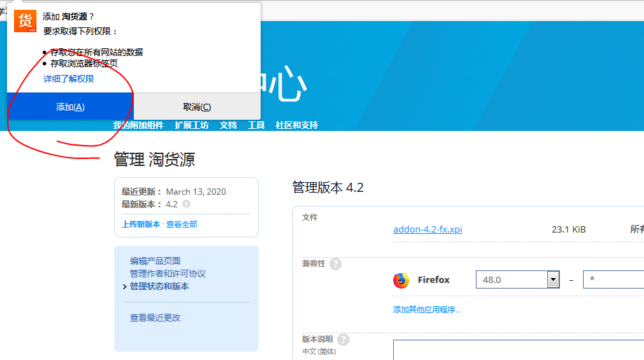
Task: Click the Firefox logo icon
Action: pos(402,280)
